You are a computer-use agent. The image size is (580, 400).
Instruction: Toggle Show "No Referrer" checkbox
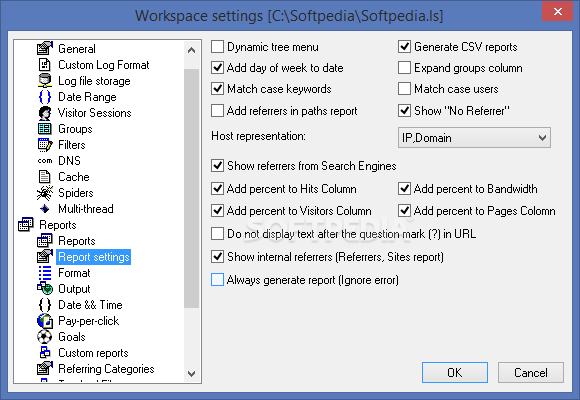(404, 111)
